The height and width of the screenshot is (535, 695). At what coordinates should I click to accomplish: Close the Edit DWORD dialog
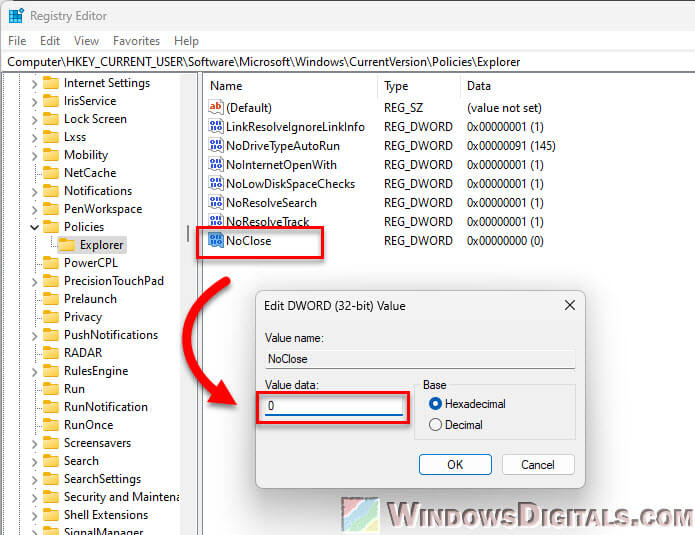(x=570, y=305)
